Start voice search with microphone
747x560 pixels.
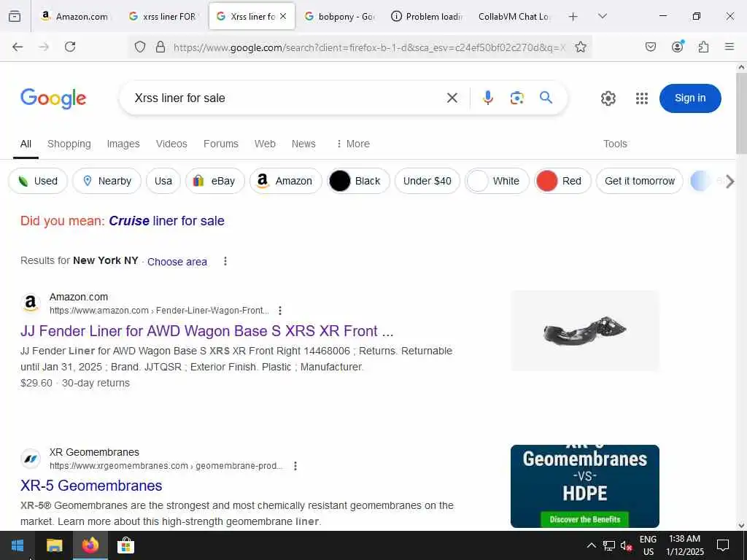(x=488, y=98)
